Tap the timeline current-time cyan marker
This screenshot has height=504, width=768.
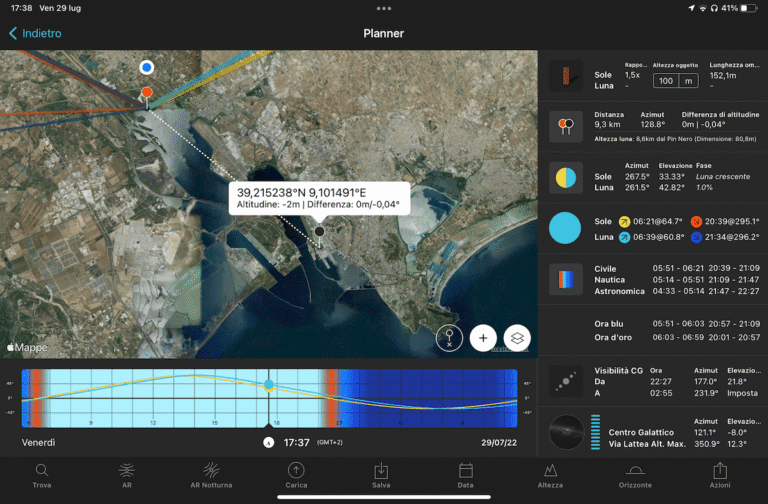pyautogui.click(x=268, y=385)
